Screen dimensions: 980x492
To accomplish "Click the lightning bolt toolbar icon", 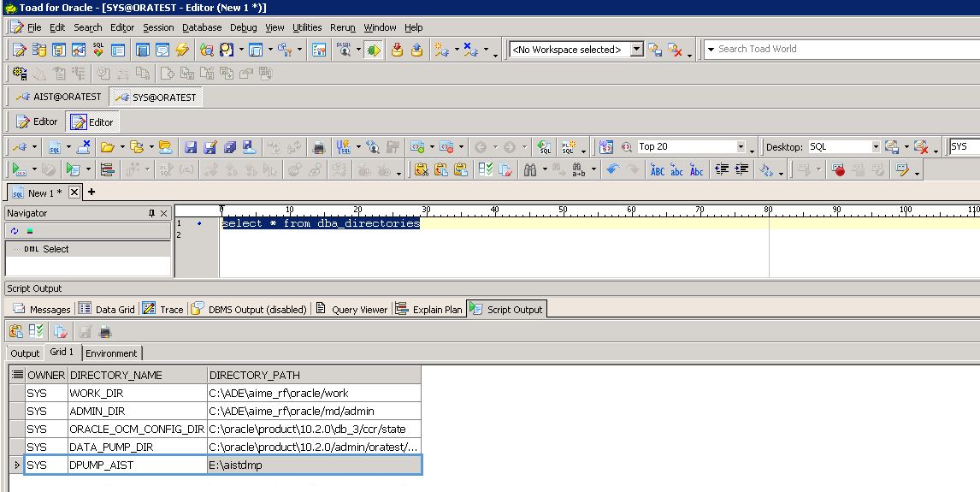I will 182,50.
